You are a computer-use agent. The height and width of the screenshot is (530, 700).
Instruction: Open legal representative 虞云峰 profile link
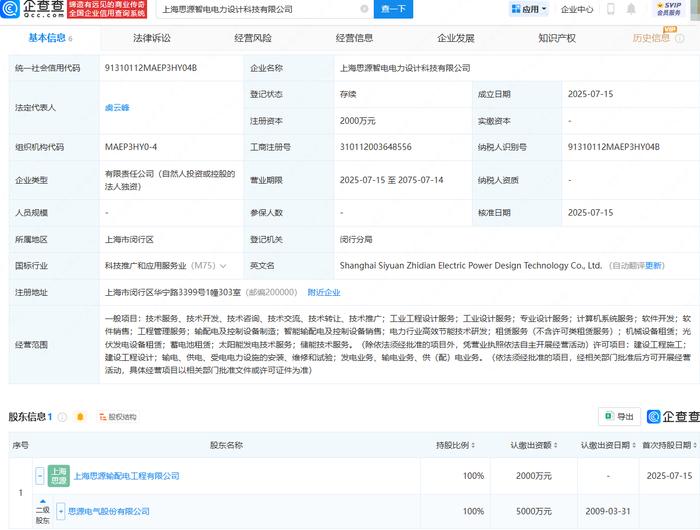click(x=117, y=108)
